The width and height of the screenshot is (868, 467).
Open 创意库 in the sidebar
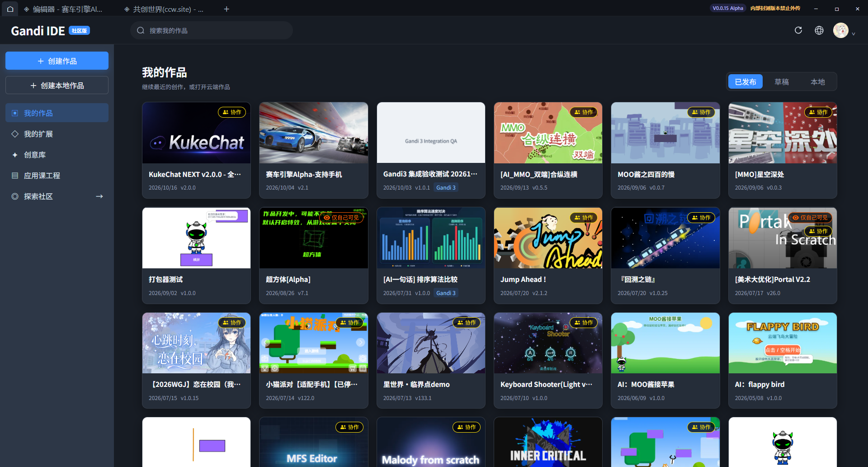[57, 154]
